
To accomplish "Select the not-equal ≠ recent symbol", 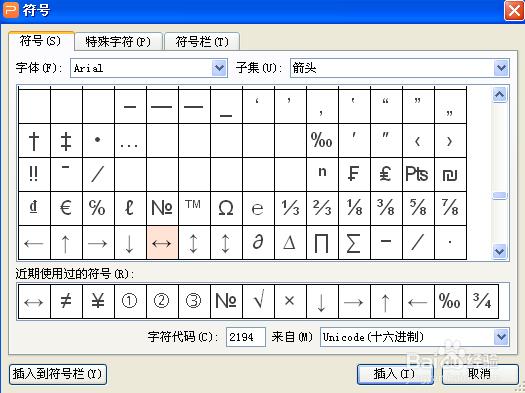I will 66,301.
